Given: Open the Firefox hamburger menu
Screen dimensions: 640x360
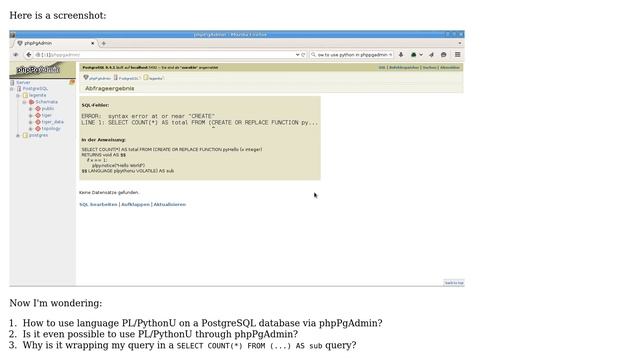Looking at the screenshot, I should [458, 55].
